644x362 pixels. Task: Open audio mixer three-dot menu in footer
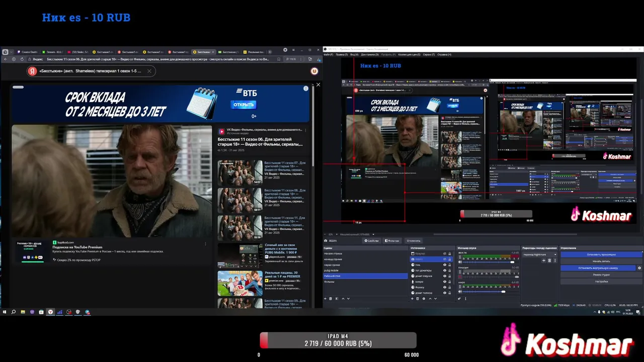(465, 299)
